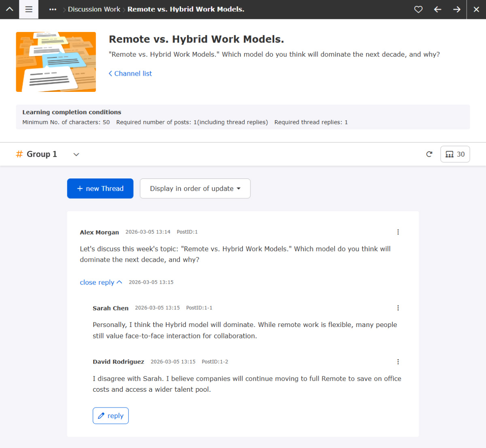Click the collapse-up arrow in the top bar
This screenshot has height=448, width=486.
[10, 9]
